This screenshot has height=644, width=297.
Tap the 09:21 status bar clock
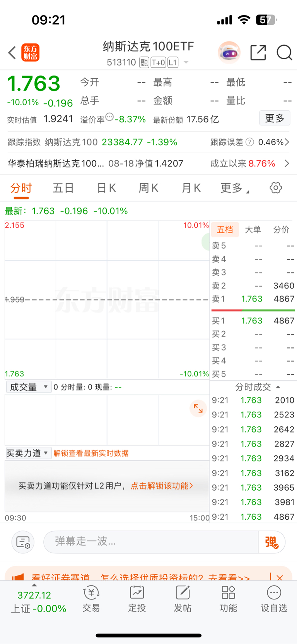tap(49, 20)
